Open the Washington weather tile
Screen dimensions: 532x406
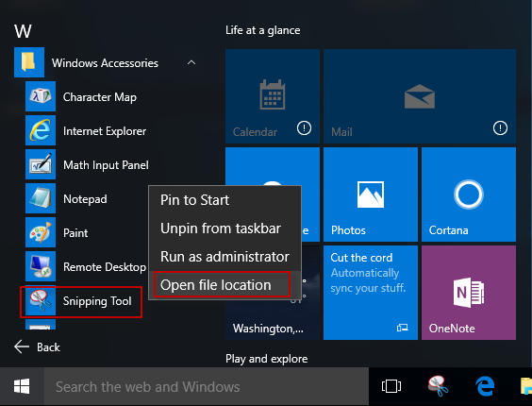click(x=273, y=319)
